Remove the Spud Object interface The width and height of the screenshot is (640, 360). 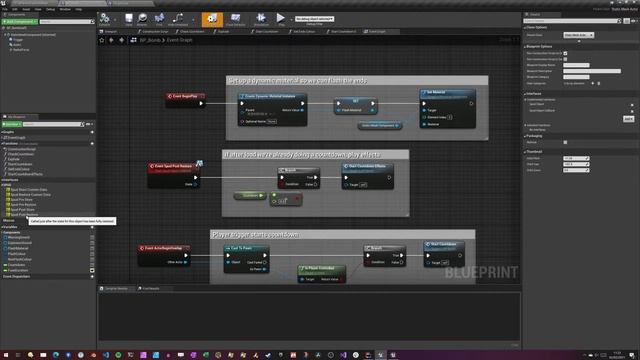(x=632, y=105)
